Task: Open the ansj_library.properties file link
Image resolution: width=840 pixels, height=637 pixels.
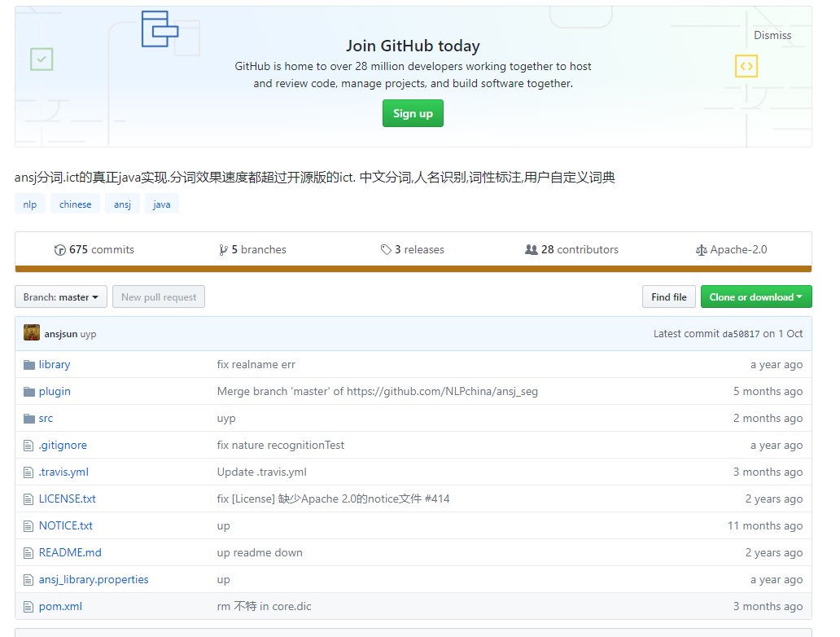Action: [94, 580]
